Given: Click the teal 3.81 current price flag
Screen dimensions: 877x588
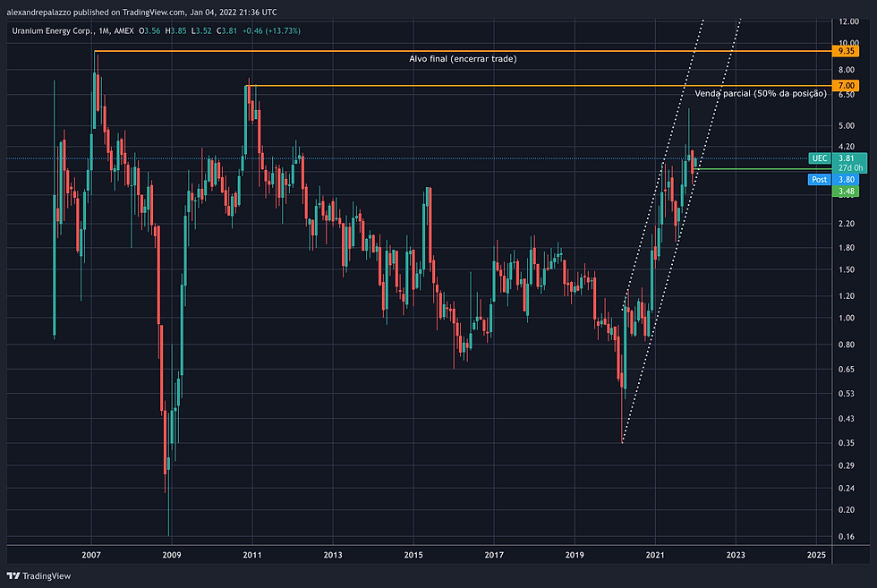Looking at the screenshot, I should coord(845,158).
